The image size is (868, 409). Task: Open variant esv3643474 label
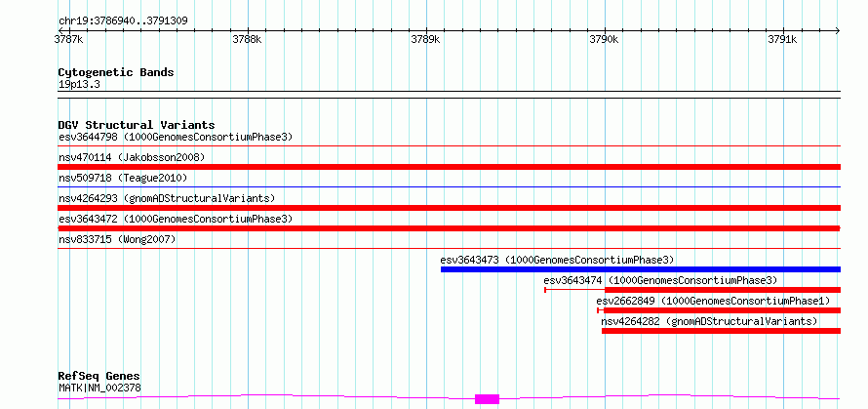[660, 280]
